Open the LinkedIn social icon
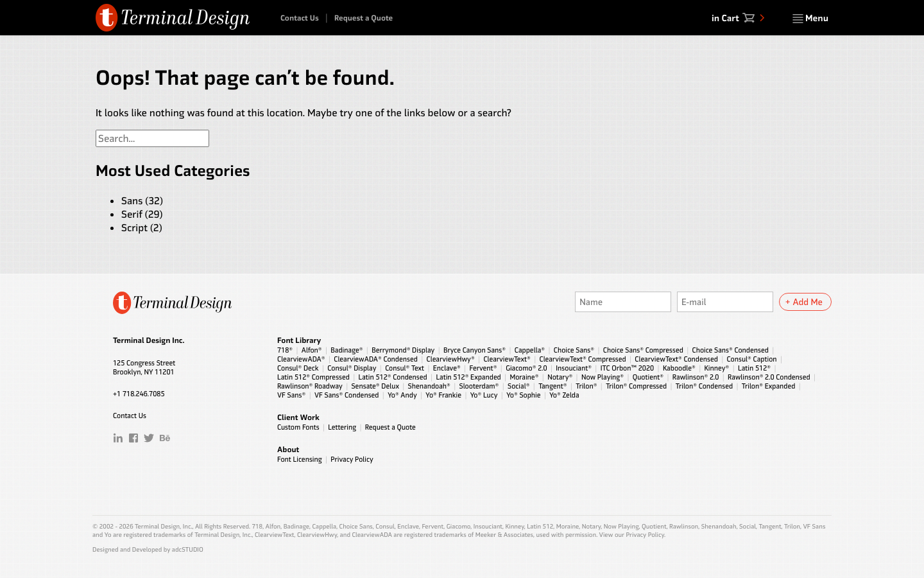 pos(118,438)
